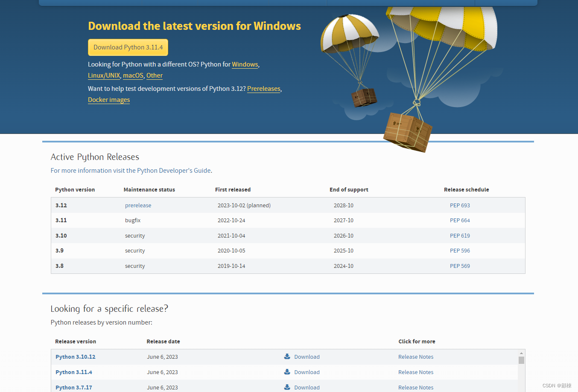This screenshot has height=392, width=578.
Task: Open Release Notes for Python 3.10.12
Action: (416, 357)
